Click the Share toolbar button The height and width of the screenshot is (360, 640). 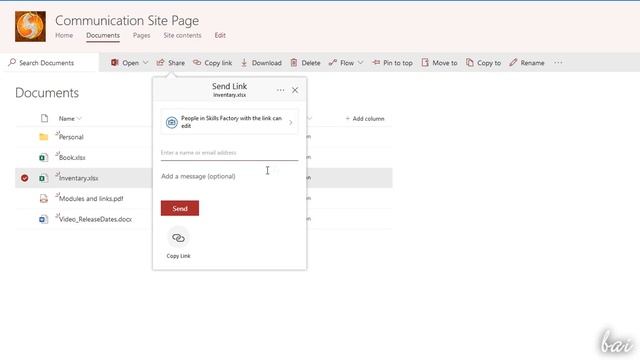click(171, 63)
